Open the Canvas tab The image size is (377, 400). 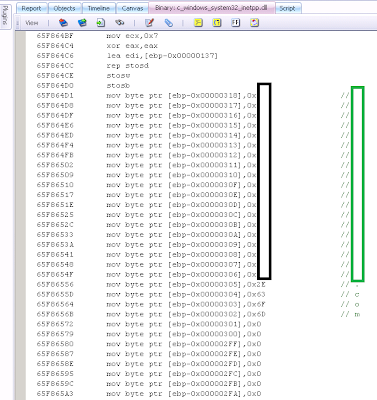tap(132, 8)
